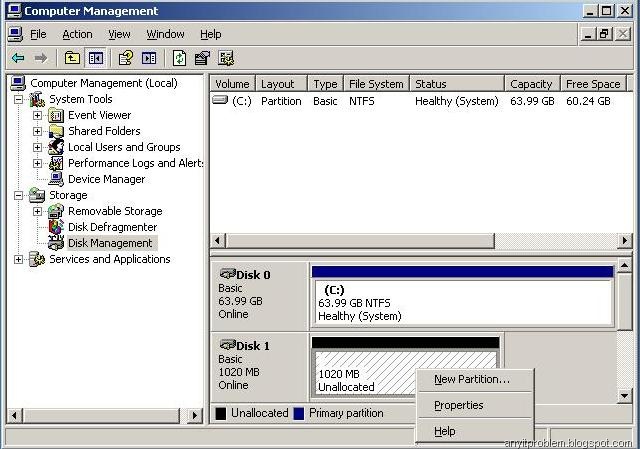Image resolution: width=640 pixels, height=449 pixels.
Task: Open the Window menu
Action: click(x=165, y=34)
